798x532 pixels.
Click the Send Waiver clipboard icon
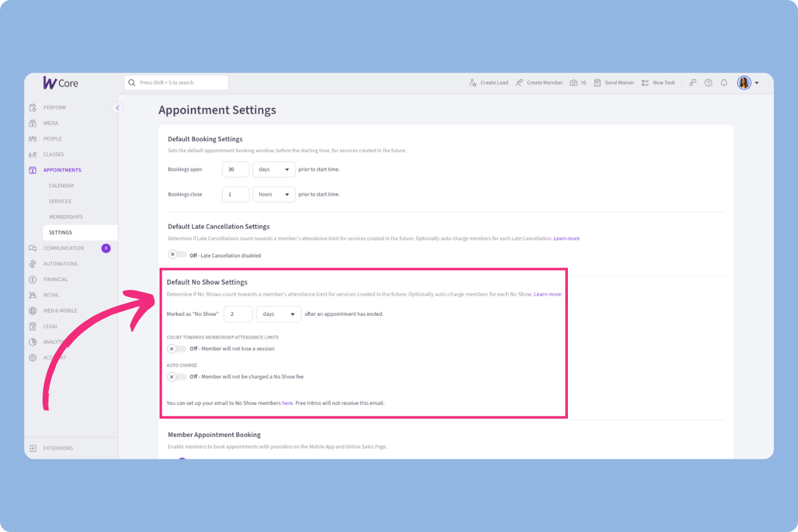[596, 82]
